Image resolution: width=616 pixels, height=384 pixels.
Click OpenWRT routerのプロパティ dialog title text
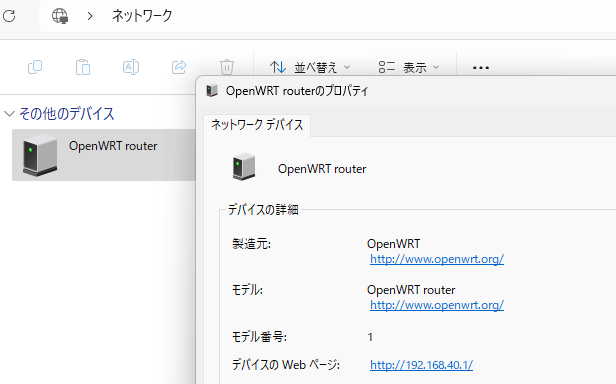(x=297, y=91)
